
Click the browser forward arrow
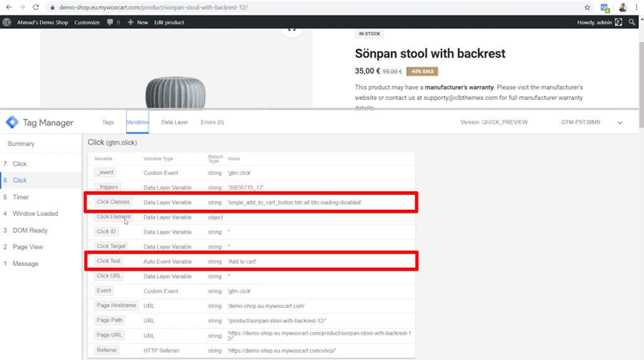pos(22,8)
